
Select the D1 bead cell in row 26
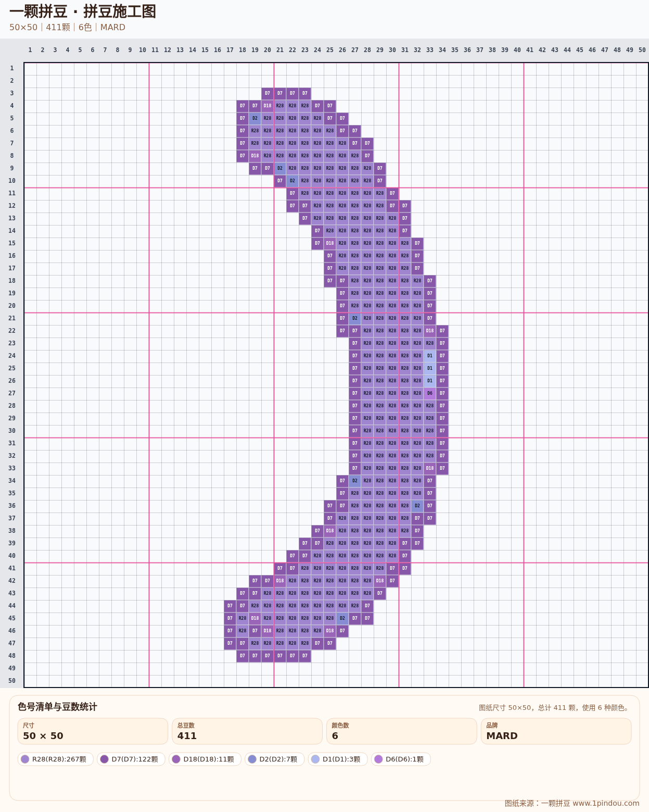tap(430, 381)
